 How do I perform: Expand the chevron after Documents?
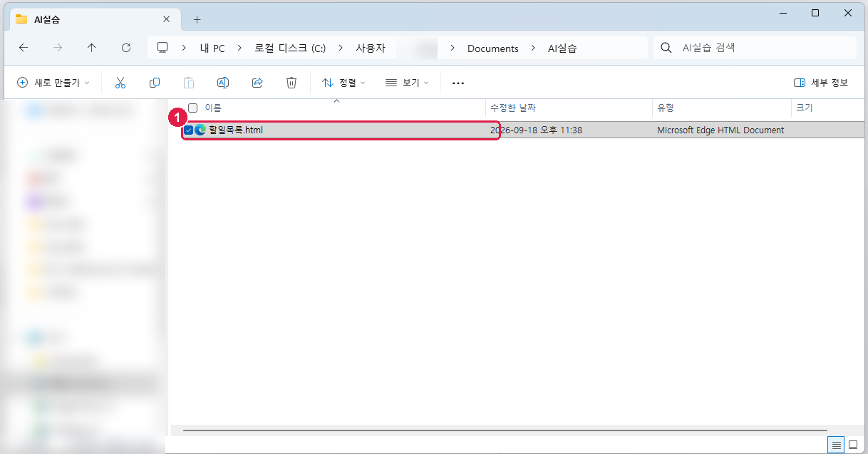[533, 48]
